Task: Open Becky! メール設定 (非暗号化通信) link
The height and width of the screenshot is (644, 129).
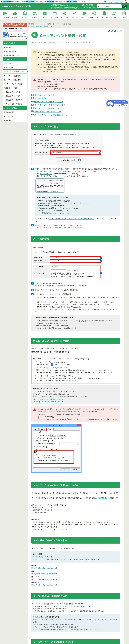Action: pyautogui.click(x=48, y=402)
